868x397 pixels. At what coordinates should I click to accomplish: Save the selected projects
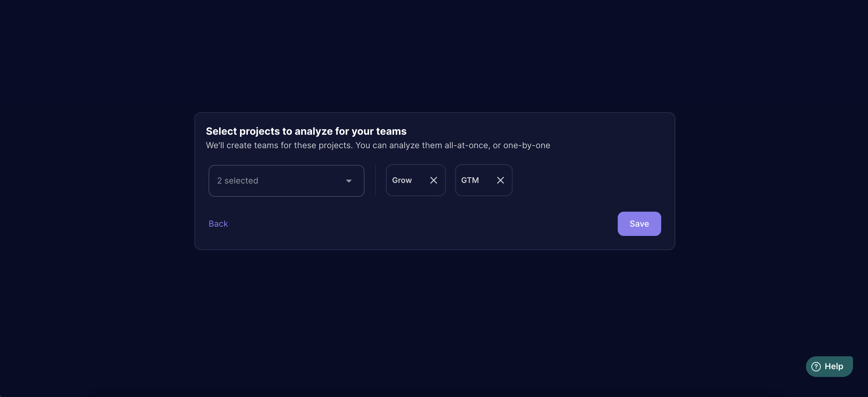coord(639,224)
